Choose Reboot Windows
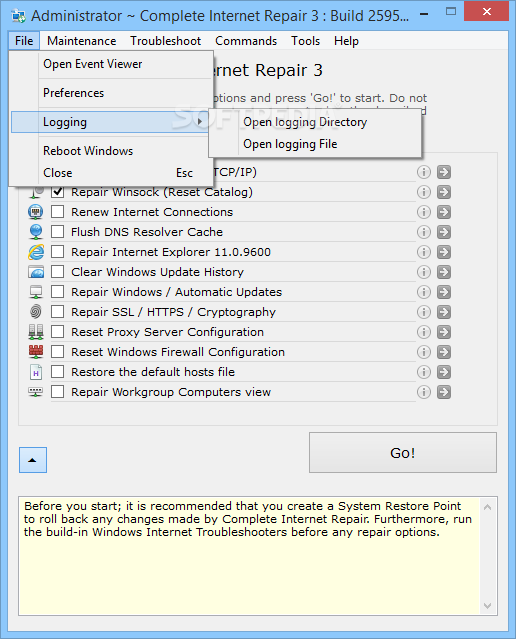Screen dimensions: 516x639 110,151
